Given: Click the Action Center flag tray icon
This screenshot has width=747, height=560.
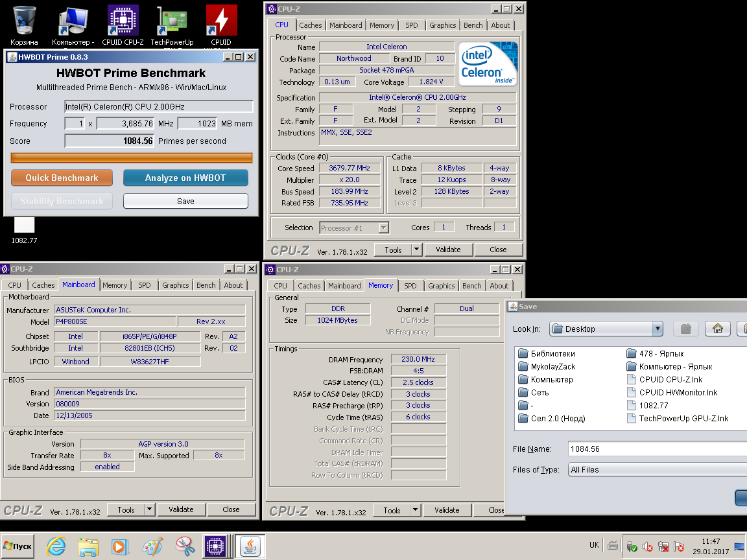Looking at the screenshot, I should click(679, 546).
